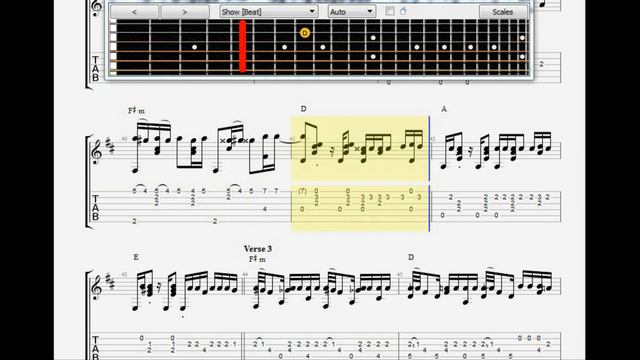Select the F♯m chord label under Verse 3
The width and height of the screenshot is (640, 360).
[257, 259]
